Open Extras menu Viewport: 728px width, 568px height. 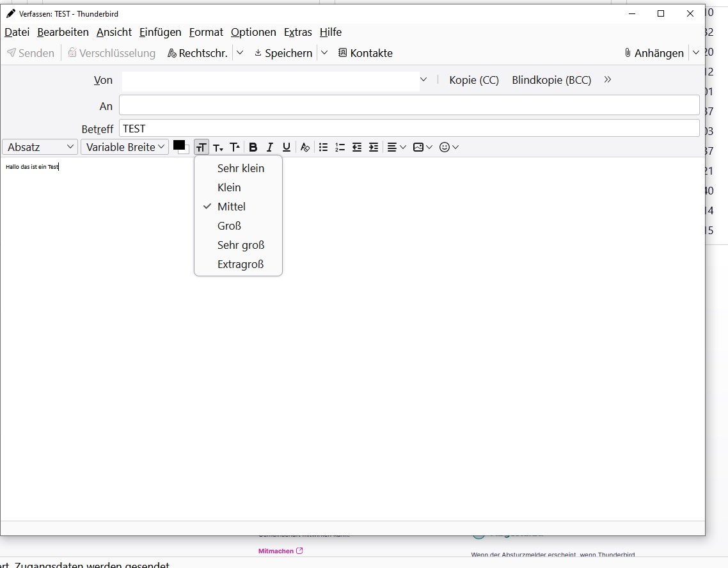coord(298,32)
